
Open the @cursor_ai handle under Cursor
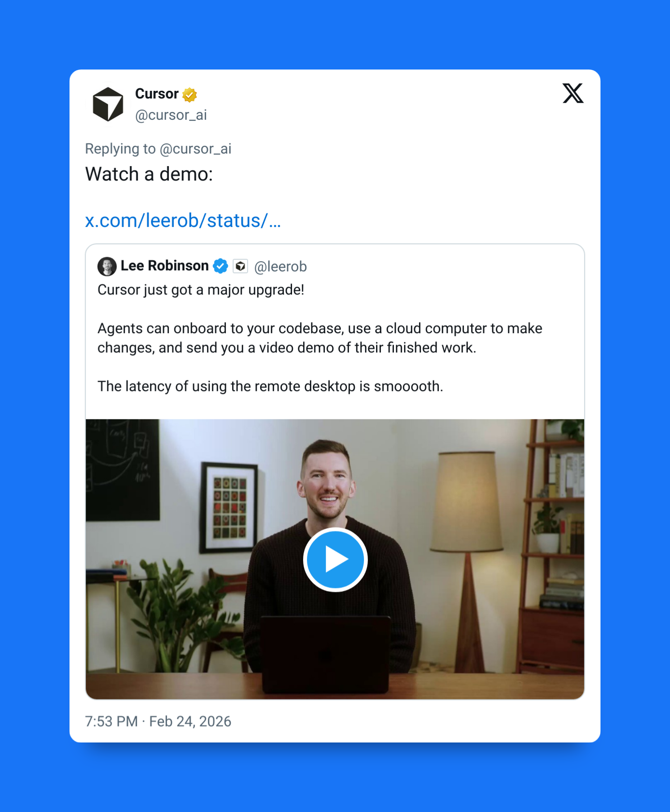[x=171, y=115]
